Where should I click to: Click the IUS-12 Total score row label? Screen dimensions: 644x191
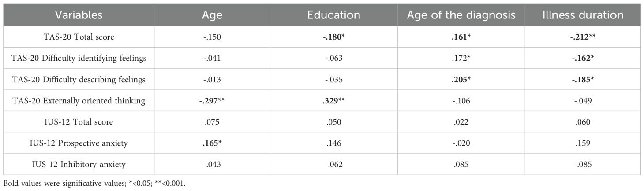click(79, 122)
